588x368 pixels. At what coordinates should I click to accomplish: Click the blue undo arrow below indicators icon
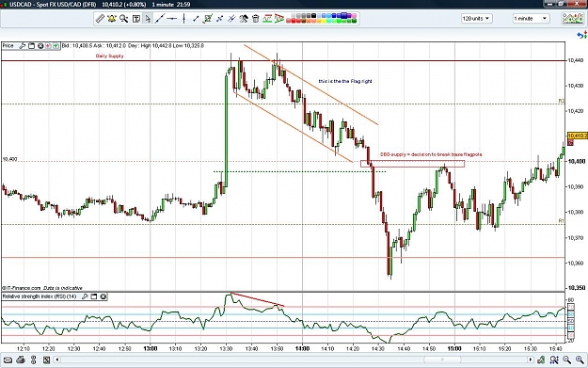pos(581,35)
